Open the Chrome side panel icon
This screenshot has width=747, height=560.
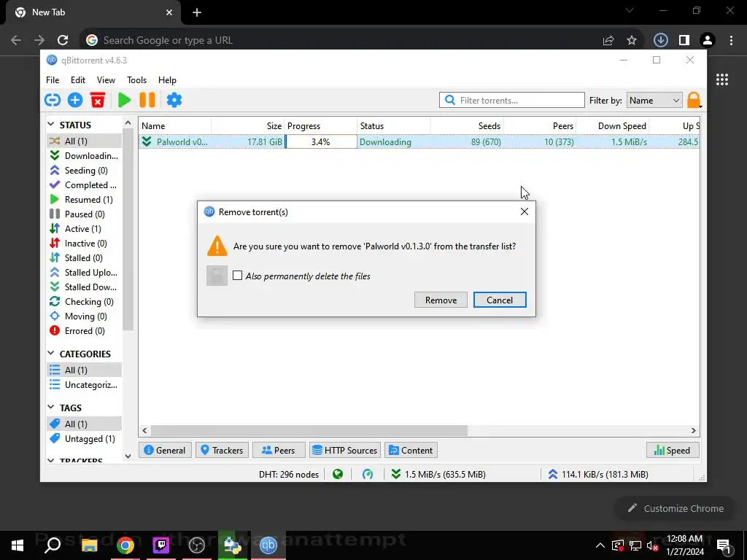coord(684,40)
